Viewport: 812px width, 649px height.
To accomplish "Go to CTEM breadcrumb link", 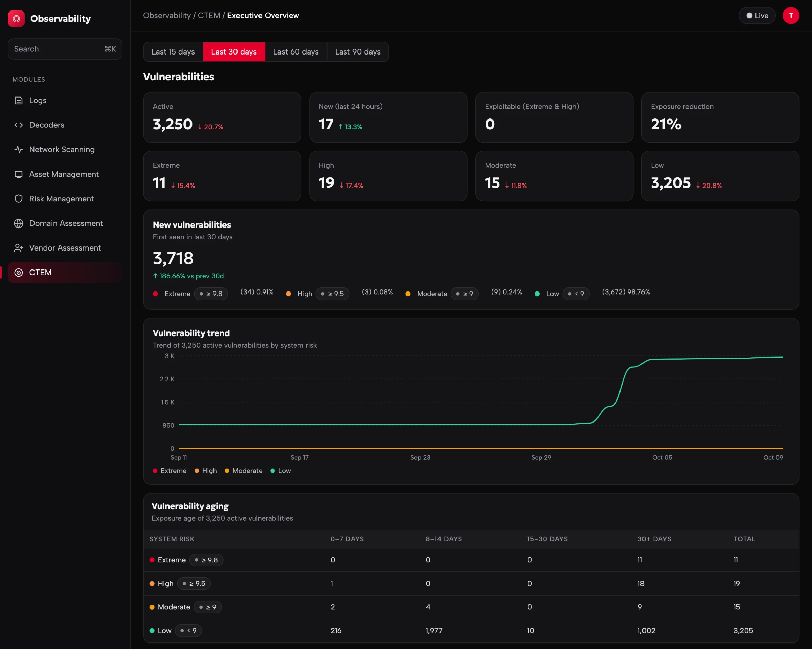I will coord(209,16).
